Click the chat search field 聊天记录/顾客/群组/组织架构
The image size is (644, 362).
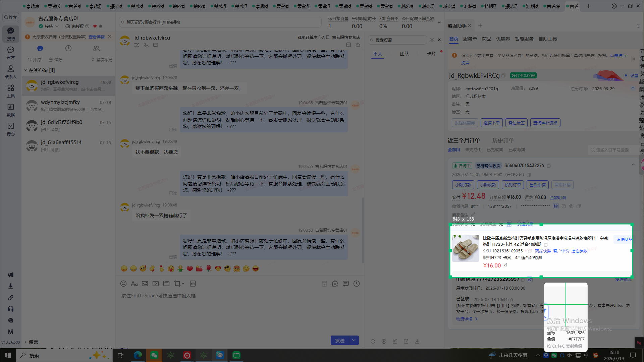pyautogui.click(x=220, y=22)
